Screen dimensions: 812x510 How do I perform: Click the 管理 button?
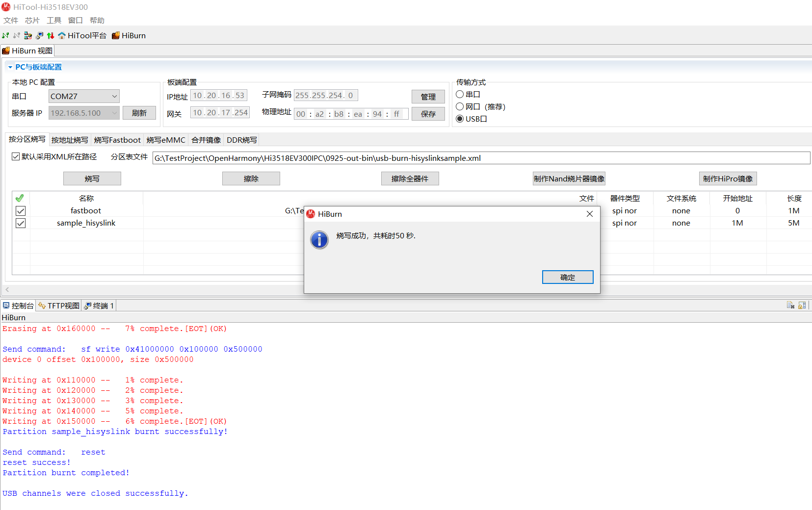click(428, 97)
